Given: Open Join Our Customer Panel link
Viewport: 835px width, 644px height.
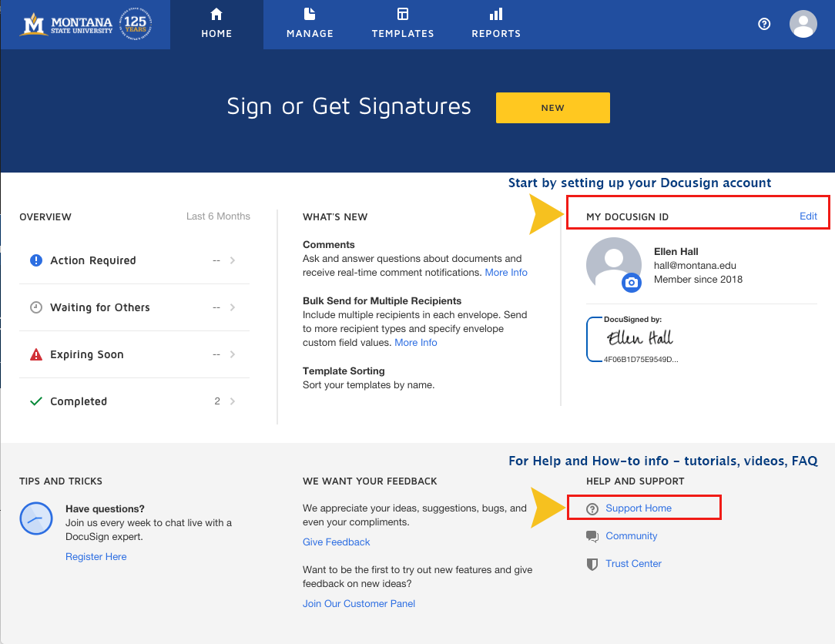Looking at the screenshot, I should (x=359, y=603).
